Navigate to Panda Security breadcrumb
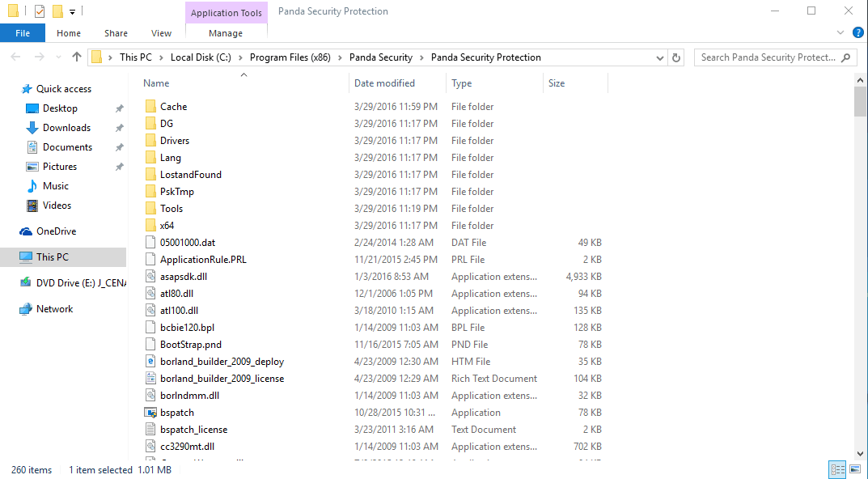This screenshot has width=868, height=479. tap(381, 57)
